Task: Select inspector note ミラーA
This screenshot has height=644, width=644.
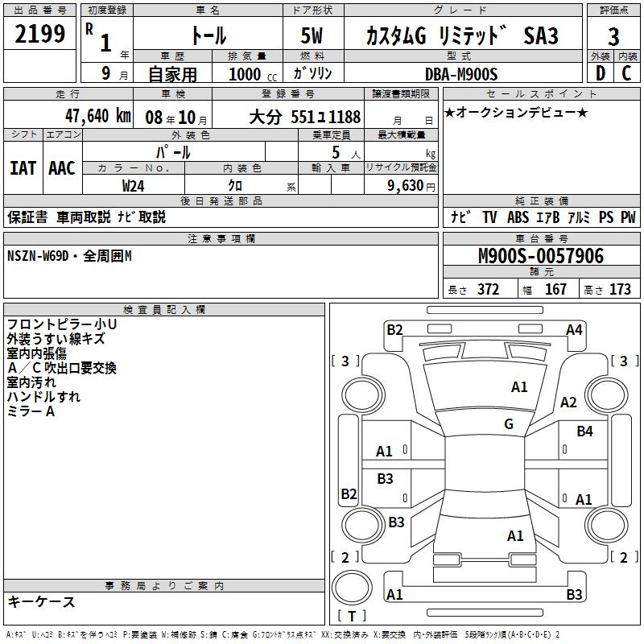Action: point(31,411)
